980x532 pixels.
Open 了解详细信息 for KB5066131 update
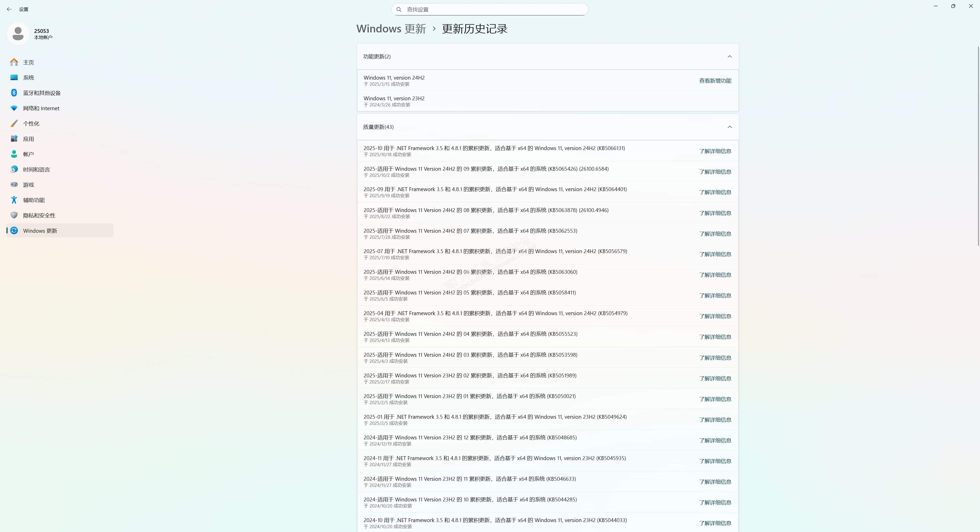point(715,151)
